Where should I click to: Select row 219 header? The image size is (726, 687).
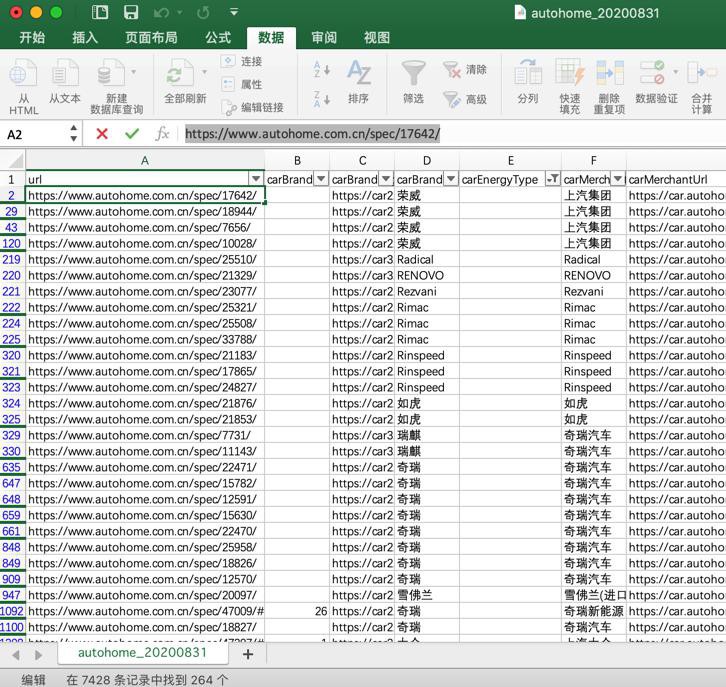point(12,259)
